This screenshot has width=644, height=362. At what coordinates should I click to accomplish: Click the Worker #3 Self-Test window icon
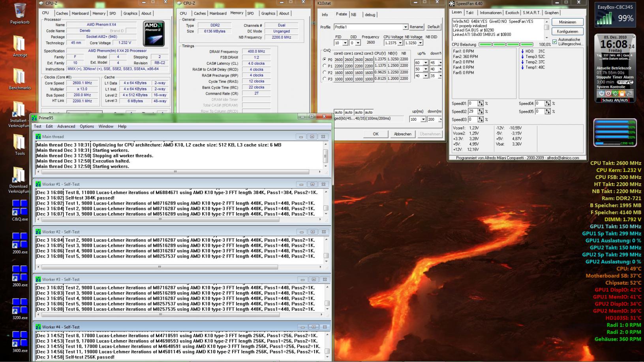point(38,279)
